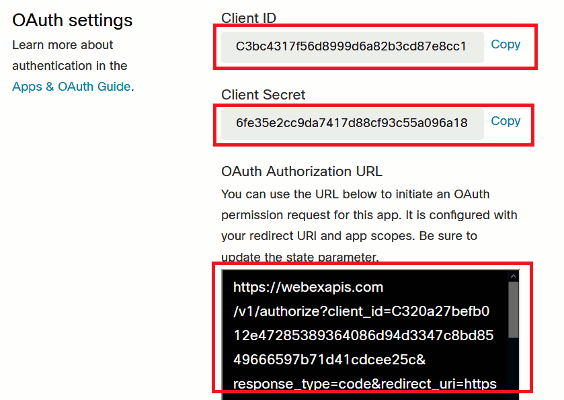This screenshot has width=564, height=400.
Task: Click inside the Client ID field
Action: [x=352, y=47]
